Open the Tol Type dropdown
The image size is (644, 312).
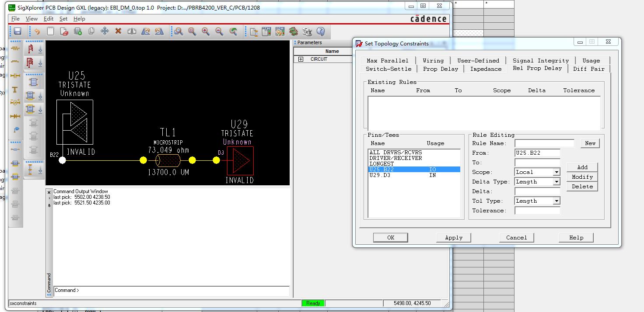[x=556, y=201]
